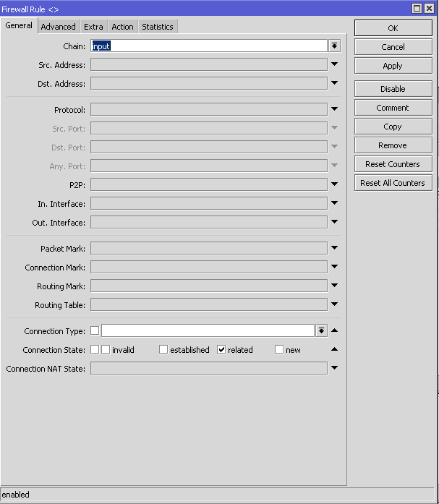Expand the Src. Address field arrow
The height and width of the screenshot is (504, 439).
334,65
